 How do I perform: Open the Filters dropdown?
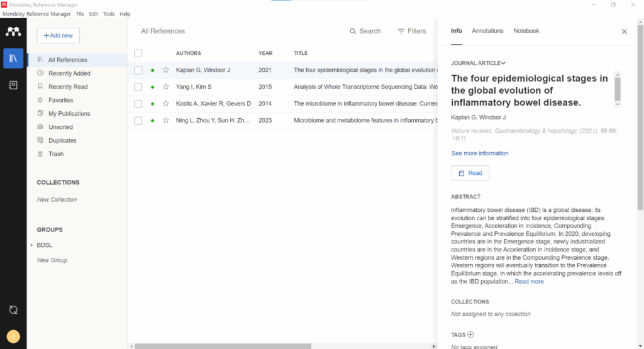pos(411,31)
